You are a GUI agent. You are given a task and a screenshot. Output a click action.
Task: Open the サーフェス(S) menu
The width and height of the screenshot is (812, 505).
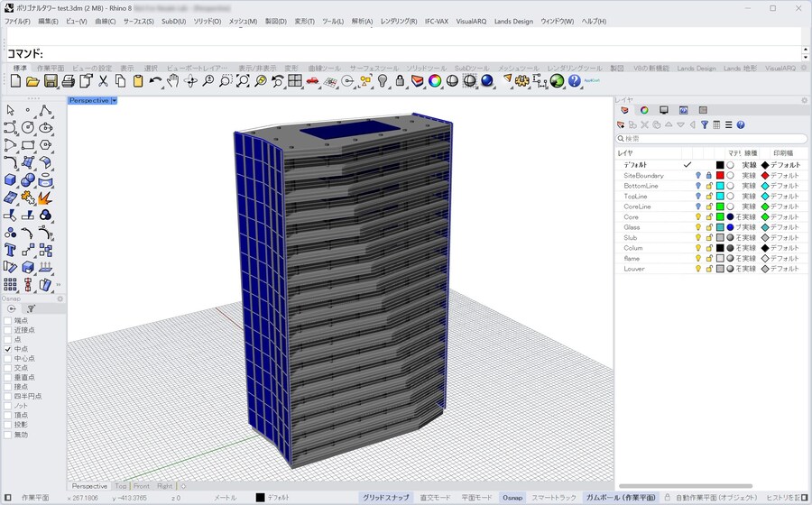tap(138, 21)
